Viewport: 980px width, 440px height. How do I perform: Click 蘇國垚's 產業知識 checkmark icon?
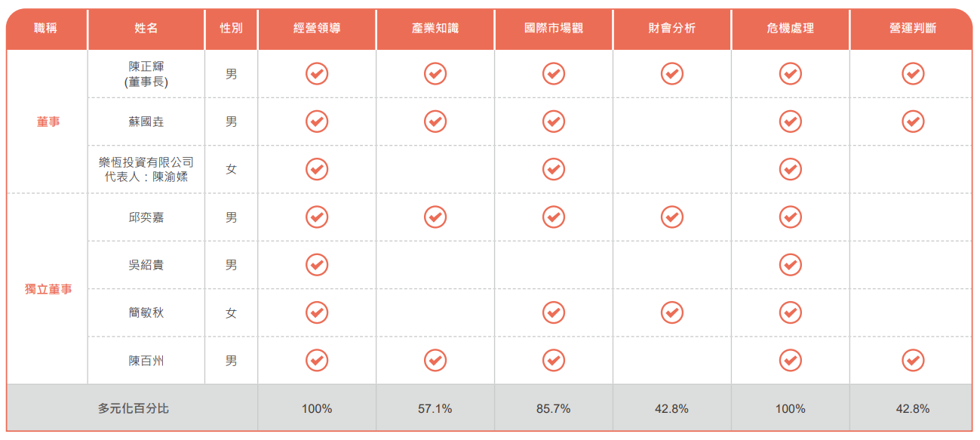pyautogui.click(x=435, y=122)
